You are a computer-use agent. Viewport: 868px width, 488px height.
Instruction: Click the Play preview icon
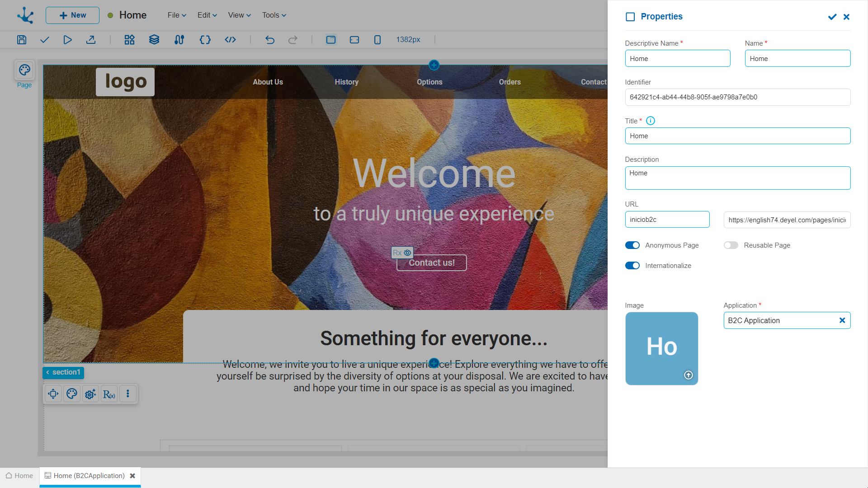click(67, 40)
